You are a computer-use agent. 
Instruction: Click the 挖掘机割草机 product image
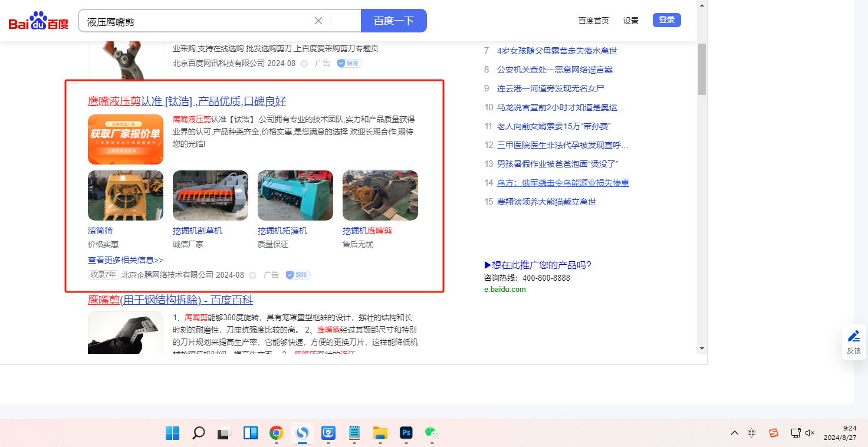(x=211, y=196)
